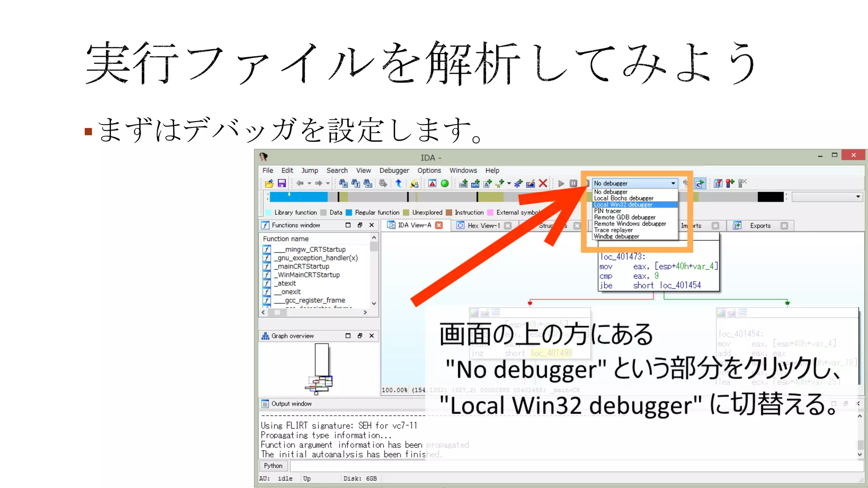The width and height of the screenshot is (868, 488).
Task: Open the Edit menu
Action: [287, 170]
